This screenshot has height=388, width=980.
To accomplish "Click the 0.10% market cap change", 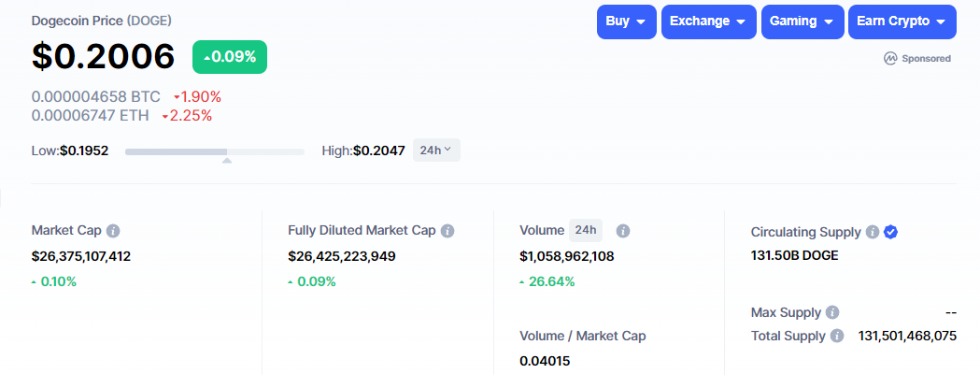I will point(54,281).
